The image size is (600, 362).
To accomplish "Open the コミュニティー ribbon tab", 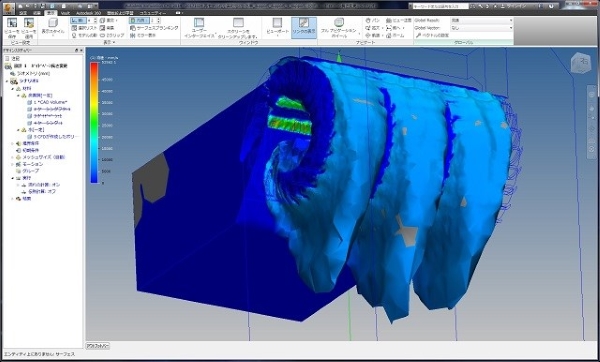I will [x=153, y=13].
